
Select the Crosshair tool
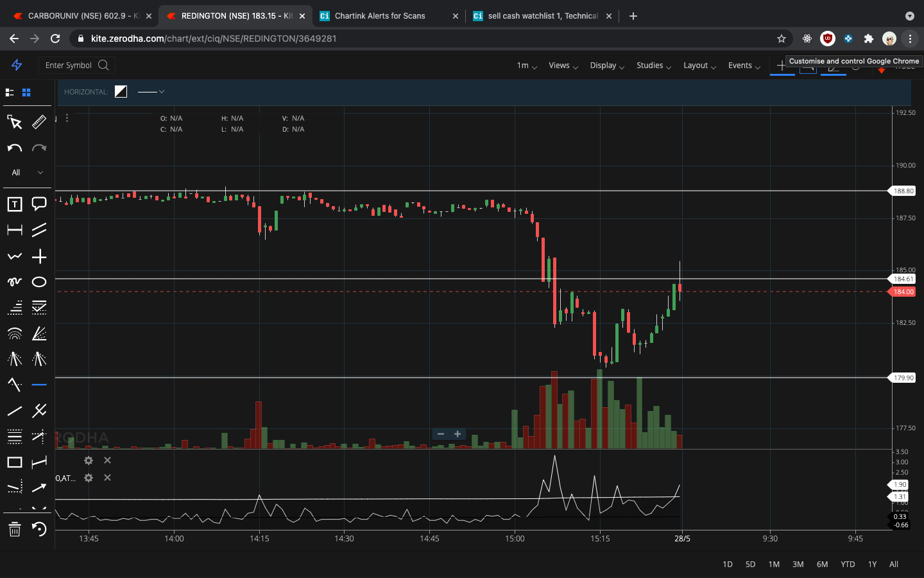38,256
